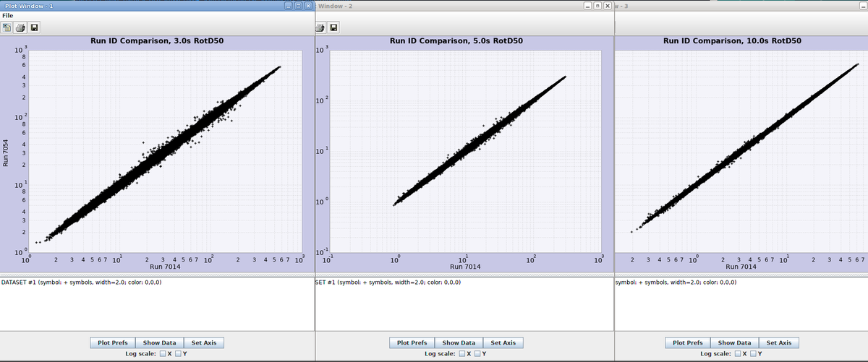
Task: Click Set Axis under the 5.0s RotD50 plot
Action: pos(503,342)
